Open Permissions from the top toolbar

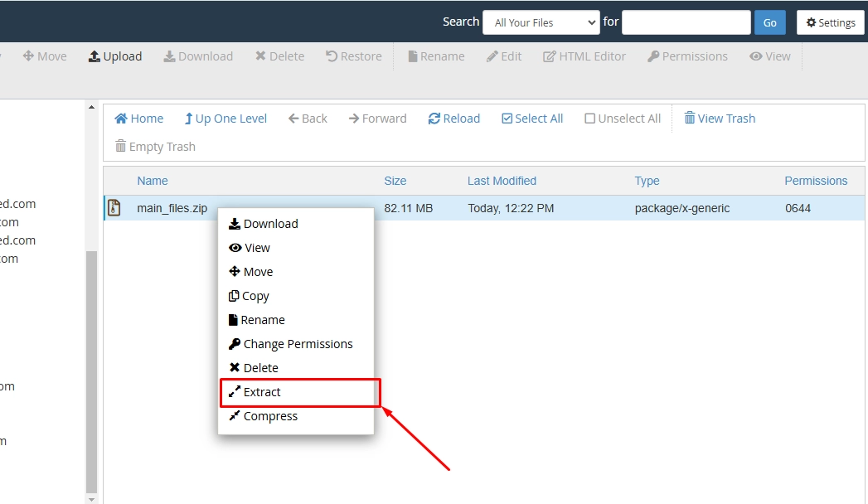[687, 56]
